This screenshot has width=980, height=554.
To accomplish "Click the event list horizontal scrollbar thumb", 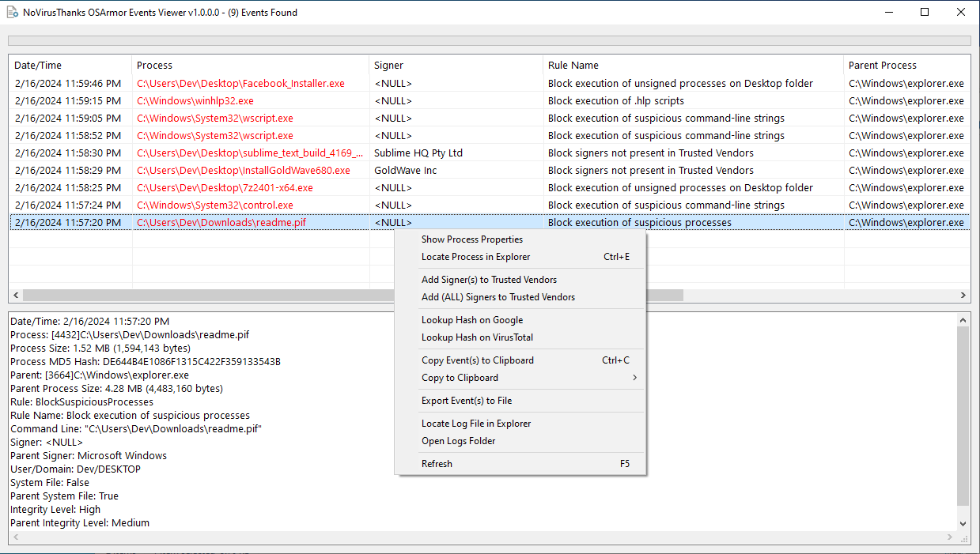I will [353, 295].
